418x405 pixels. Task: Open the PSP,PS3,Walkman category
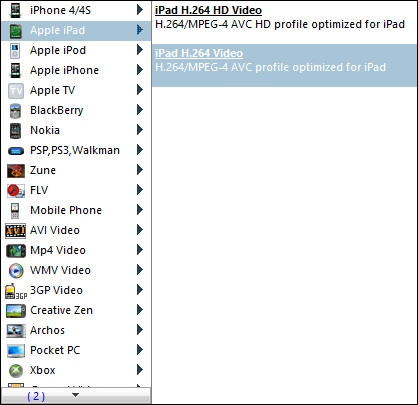(x=76, y=150)
